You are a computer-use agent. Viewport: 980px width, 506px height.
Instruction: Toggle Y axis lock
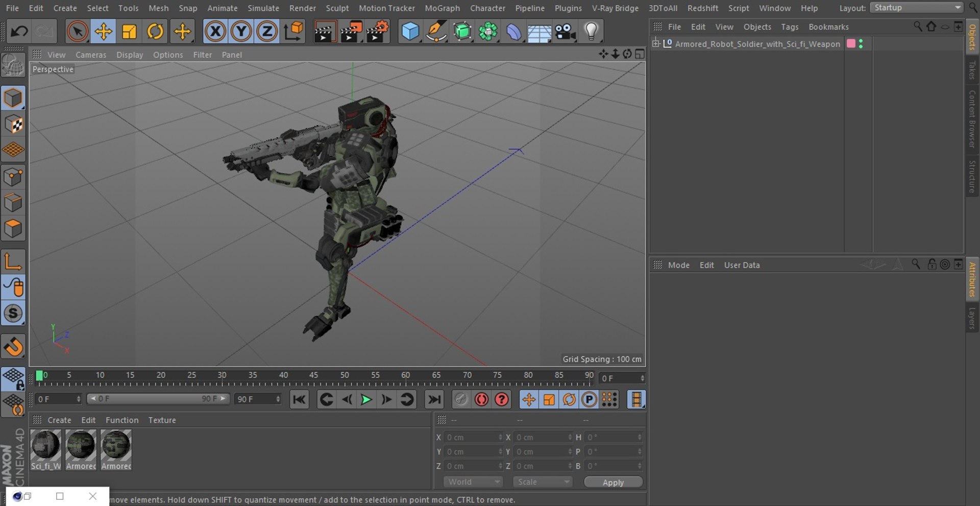pos(241,32)
